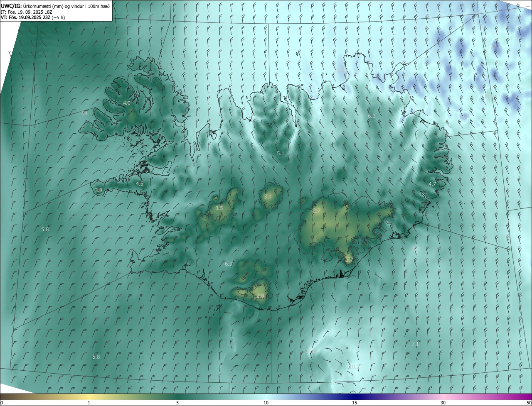Select the 7.4 precipitation label offshore west
This screenshot has height=406, width=532.
pyautogui.click(x=84, y=113)
